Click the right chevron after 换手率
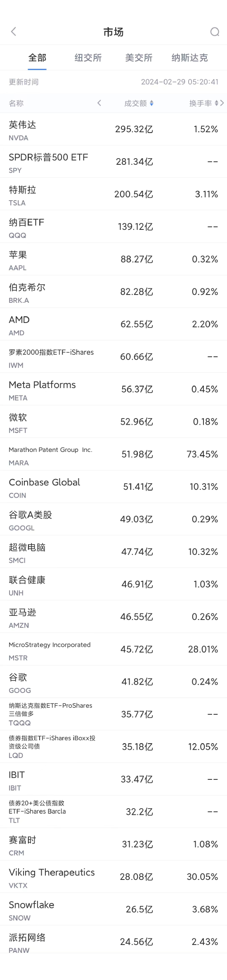The height and width of the screenshot is (980, 227). (222, 103)
